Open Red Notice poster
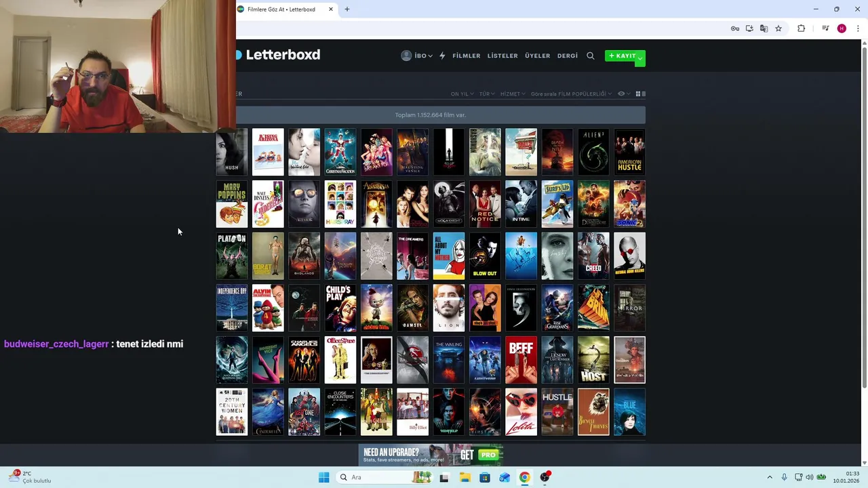Viewport: 868px width, 488px height. coord(485,204)
